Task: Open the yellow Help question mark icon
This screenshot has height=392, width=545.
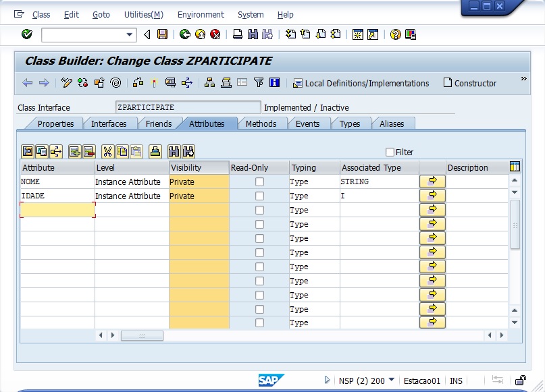Action: click(395, 34)
